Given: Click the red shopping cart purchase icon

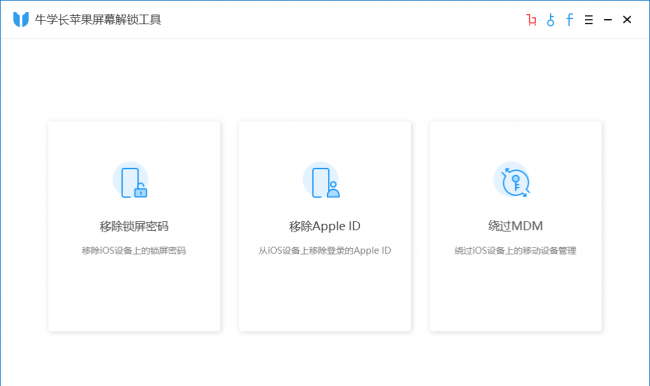Looking at the screenshot, I should pyautogui.click(x=531, y=19).
